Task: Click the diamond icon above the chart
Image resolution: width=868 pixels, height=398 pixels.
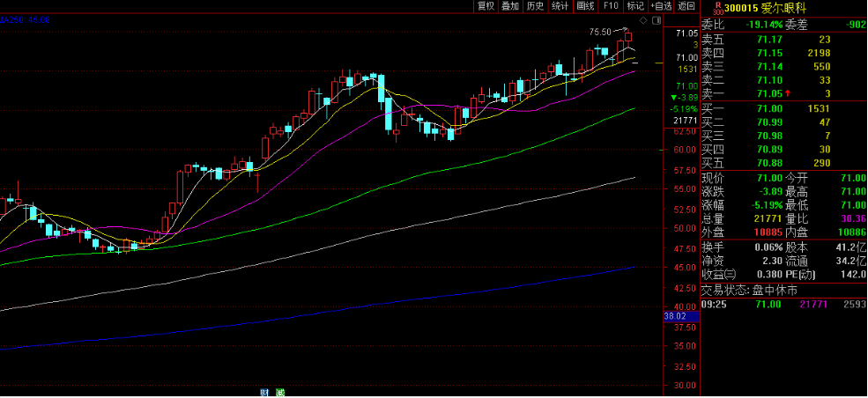Action: (643, 19)
